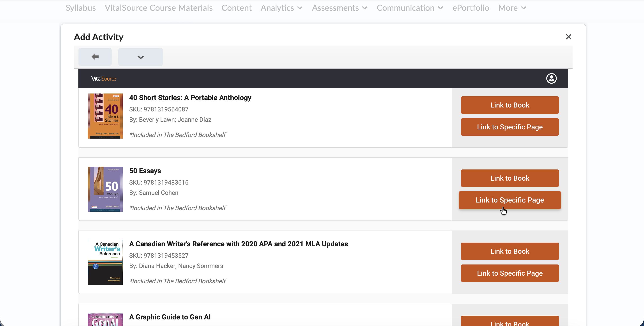Click author line 'By: Diana Hacker; Nancy Sommers'
The image size is (644, 326).
(x=176, y=266)
